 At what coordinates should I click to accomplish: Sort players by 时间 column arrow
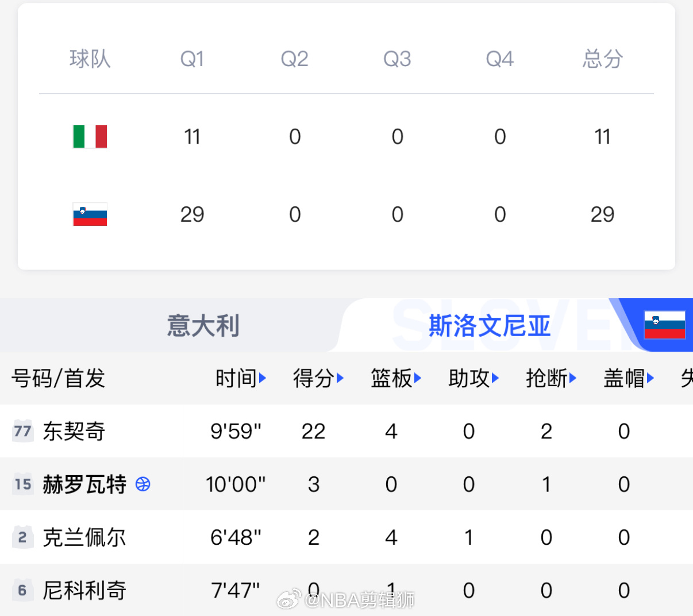263,378
